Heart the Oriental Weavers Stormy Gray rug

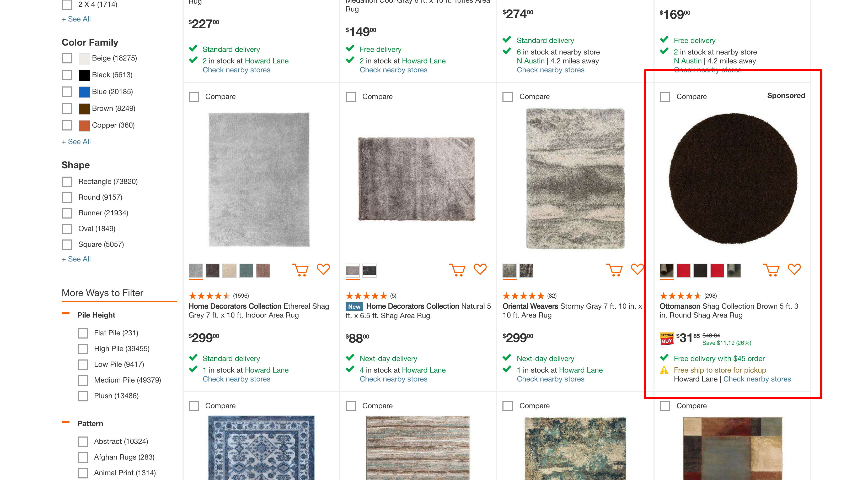point(637,269)
